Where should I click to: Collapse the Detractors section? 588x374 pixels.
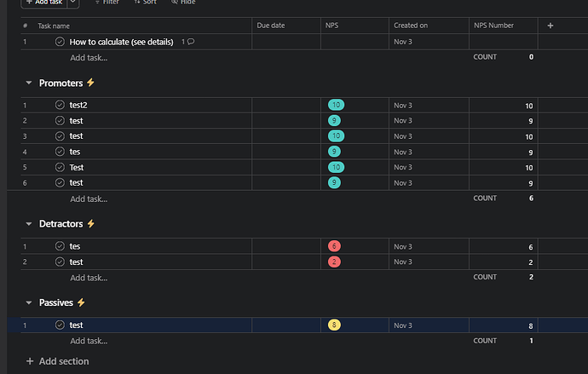(x=28, y=224)
